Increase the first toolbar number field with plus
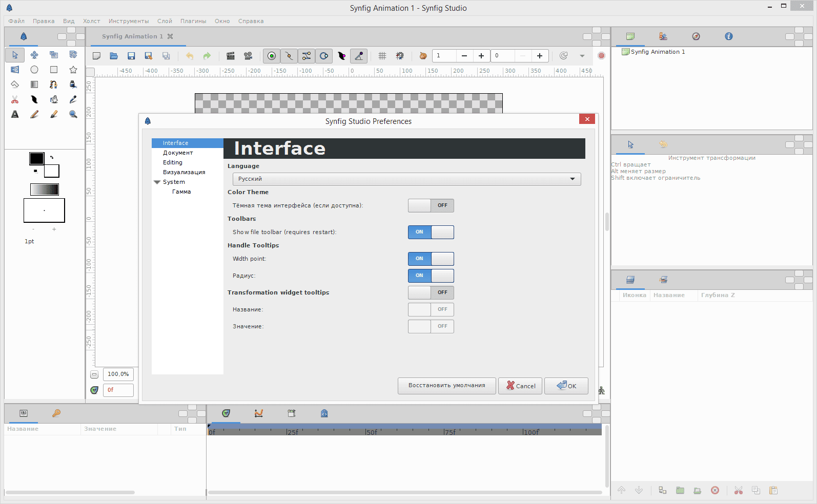 pos(481,56)
